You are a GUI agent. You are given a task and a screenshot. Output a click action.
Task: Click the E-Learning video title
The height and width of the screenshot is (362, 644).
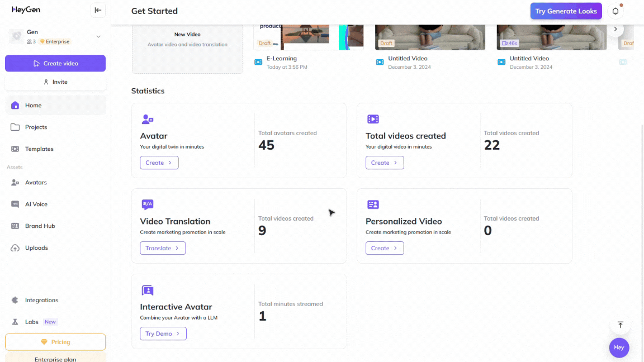[282, 59]
